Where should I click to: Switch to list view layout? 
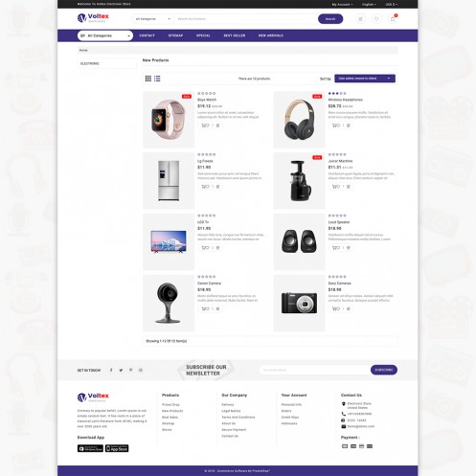tap(157, 79)
